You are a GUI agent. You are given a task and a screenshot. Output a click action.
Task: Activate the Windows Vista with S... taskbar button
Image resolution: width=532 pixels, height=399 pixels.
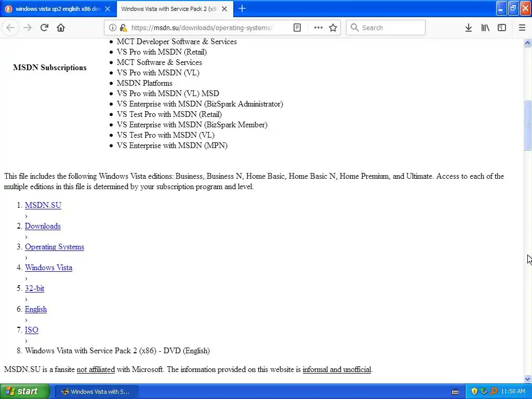[96, 392]
